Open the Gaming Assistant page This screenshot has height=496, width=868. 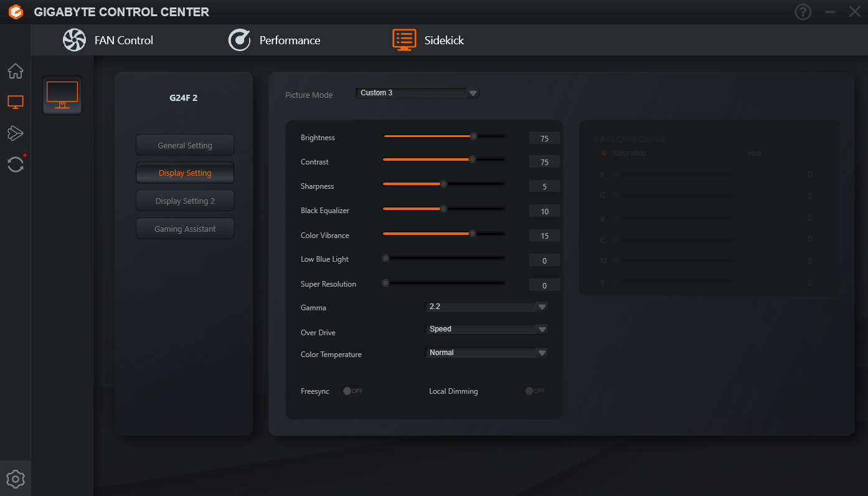tap(185, 229)
